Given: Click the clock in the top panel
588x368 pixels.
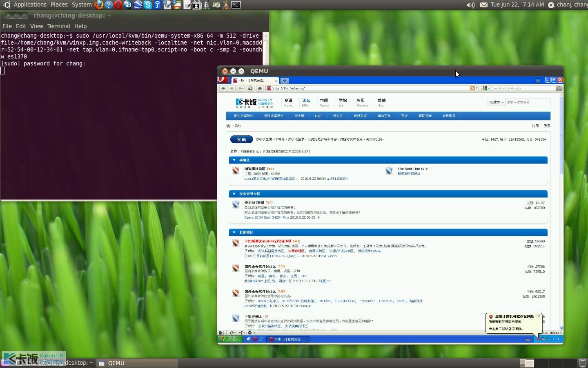Looking at the screenshot, I should [517, 5].
